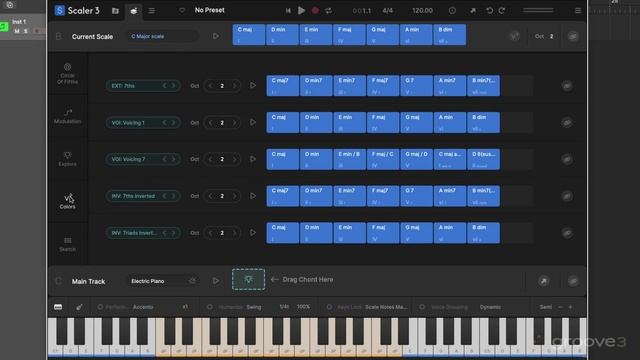Open the Modulation panel
The image size is (640, 360).
tap(68, 116)
